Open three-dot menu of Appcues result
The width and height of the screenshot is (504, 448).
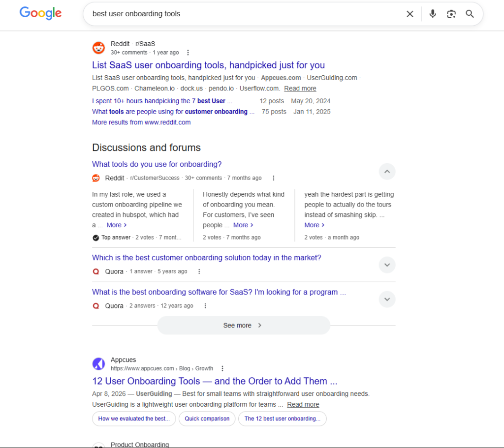222,368
